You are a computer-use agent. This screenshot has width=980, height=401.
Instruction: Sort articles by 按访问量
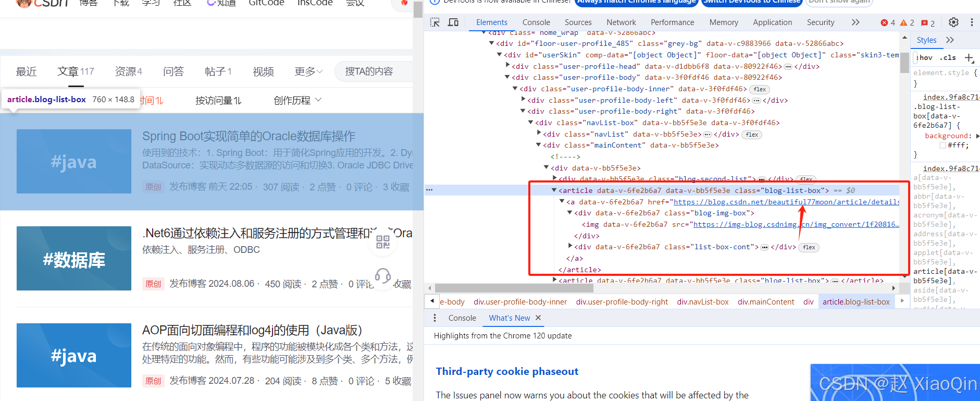tap(218, 100)
